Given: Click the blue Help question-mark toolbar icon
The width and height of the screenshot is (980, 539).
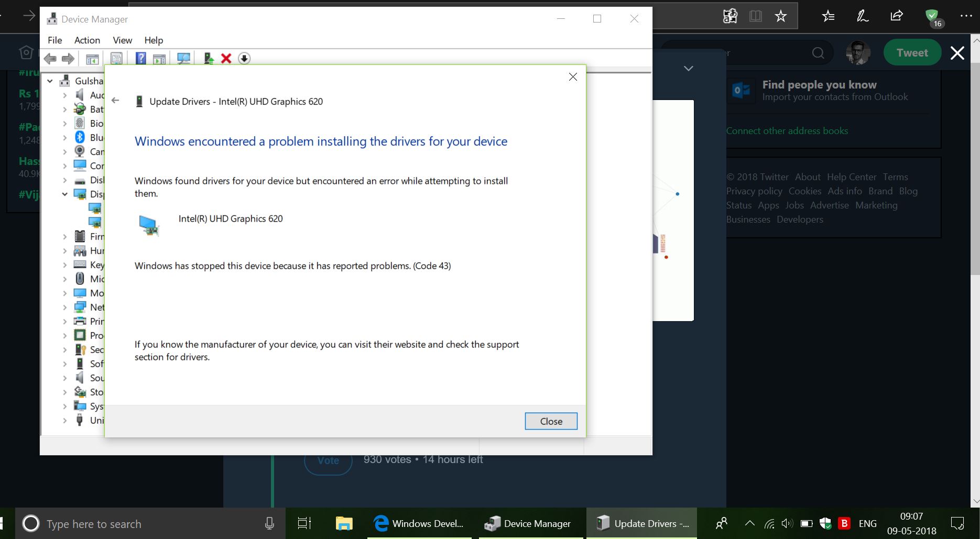Looking at the screenshot, I should (x=140, y=59).
